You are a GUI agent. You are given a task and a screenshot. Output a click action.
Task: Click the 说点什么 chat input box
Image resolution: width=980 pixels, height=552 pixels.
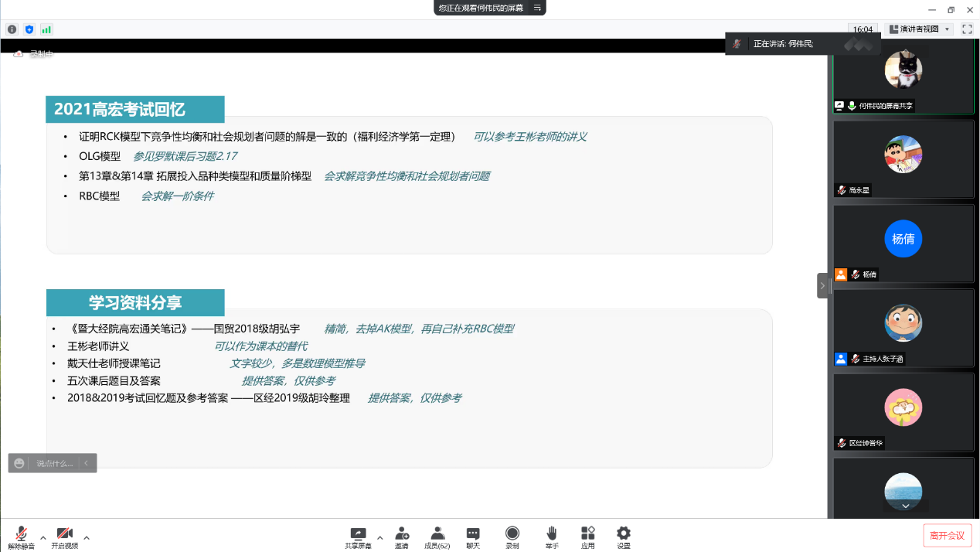point(54,463)
